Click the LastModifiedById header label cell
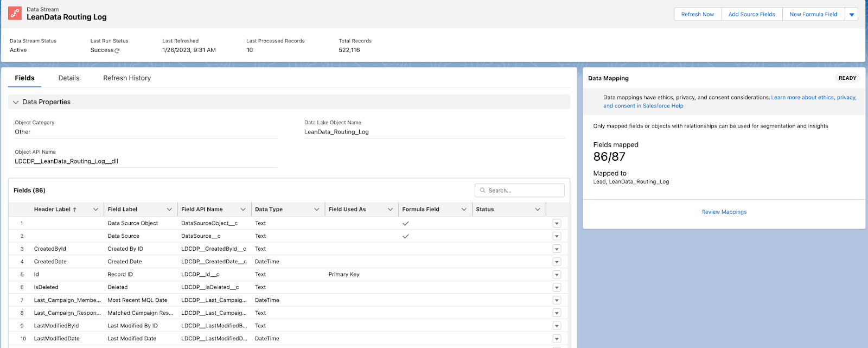The width and height of the screenshot is (868, 348). (56, 326)
